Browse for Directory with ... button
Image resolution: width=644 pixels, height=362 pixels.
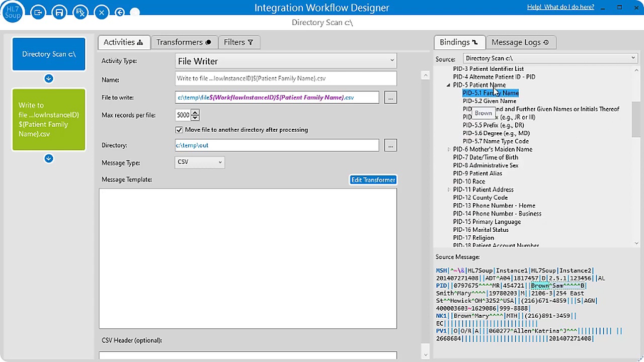[390, 145]
